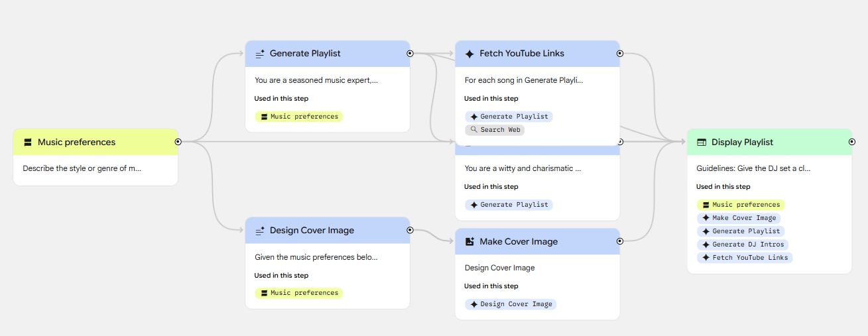This screenshot has width=868, height=336.
Task: Click output port of Fetch YouTube Links
Action: [x=620, y=53]
